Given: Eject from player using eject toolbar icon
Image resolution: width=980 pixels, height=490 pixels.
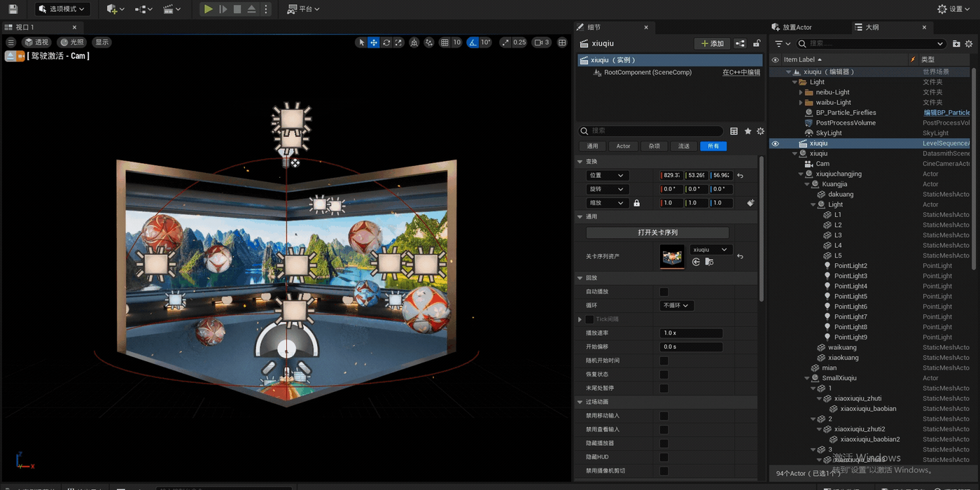Looking at the screenshot, I should pyautogui.click(x=251, y=9).
